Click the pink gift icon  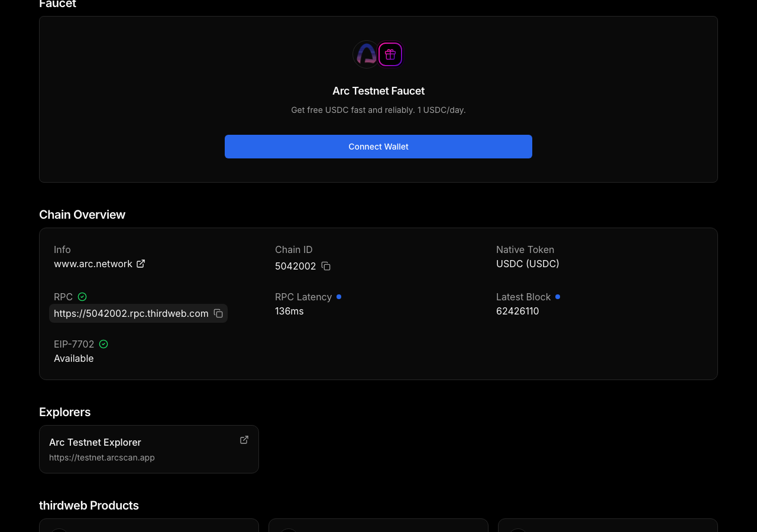tap(390, 54)
